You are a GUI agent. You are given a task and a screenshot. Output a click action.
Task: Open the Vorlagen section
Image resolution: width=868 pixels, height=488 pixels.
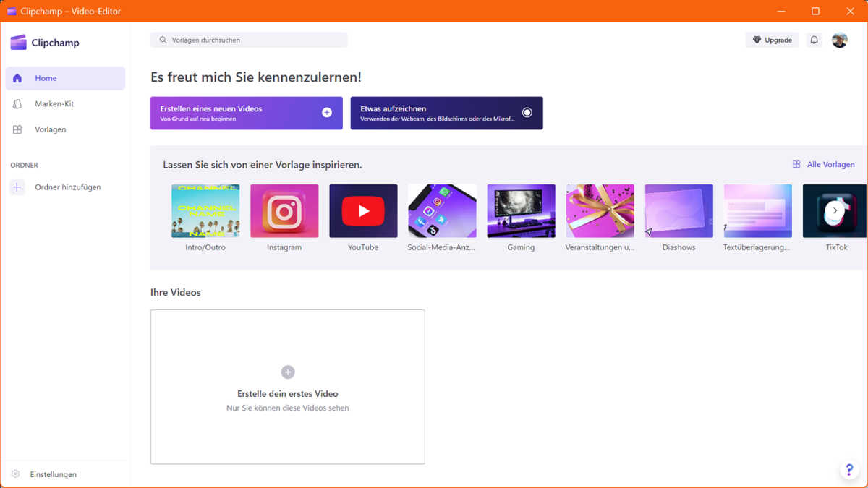point(65,129)
